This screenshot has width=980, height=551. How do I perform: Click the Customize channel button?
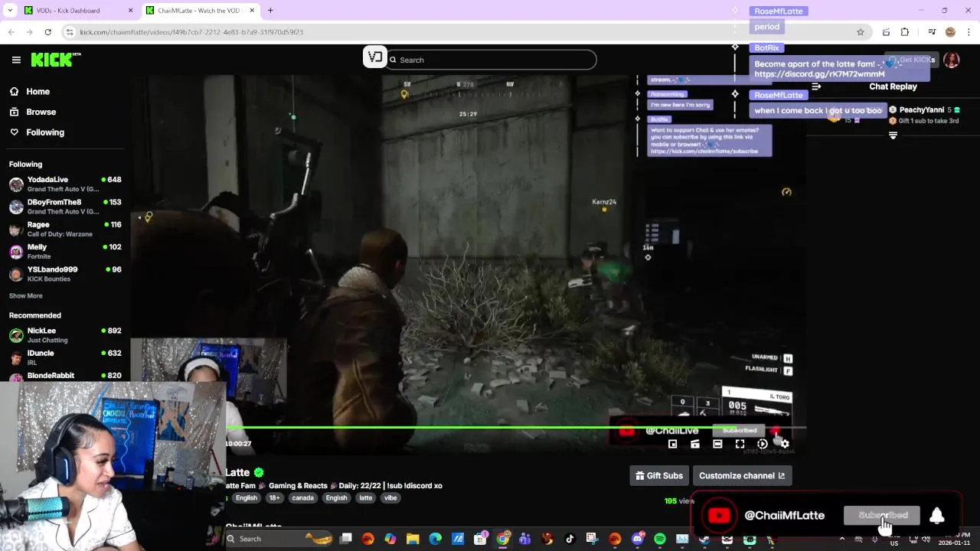coord(742,476)
